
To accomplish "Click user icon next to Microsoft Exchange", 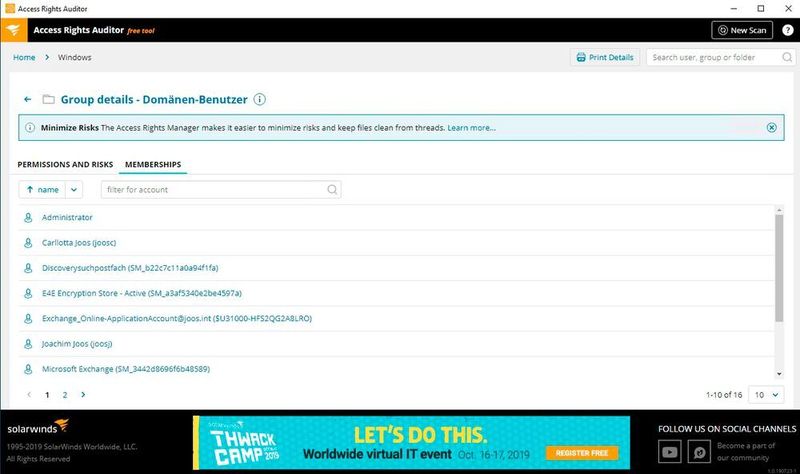I will [28, 369].
